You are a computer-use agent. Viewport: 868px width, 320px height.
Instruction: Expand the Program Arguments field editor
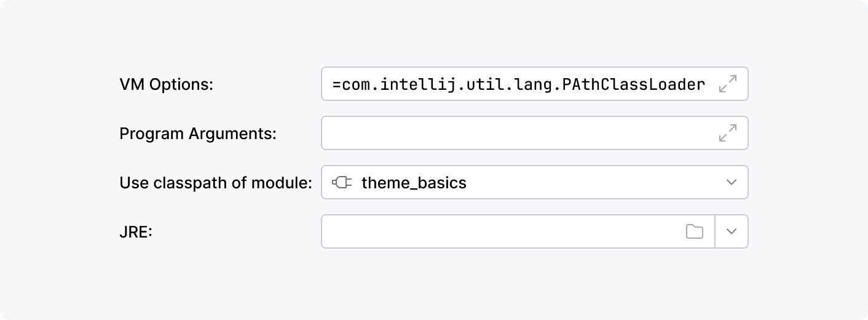coord(728,133)
